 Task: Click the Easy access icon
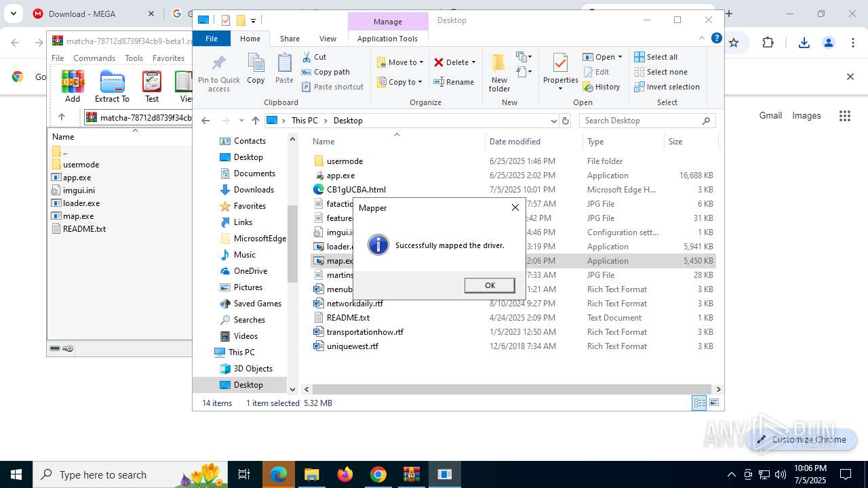coord(524,72)
